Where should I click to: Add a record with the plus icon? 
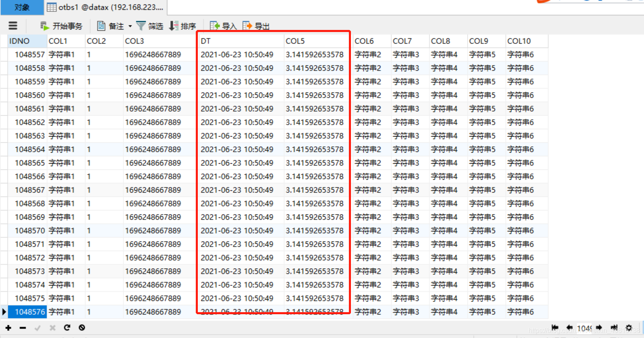8,328
